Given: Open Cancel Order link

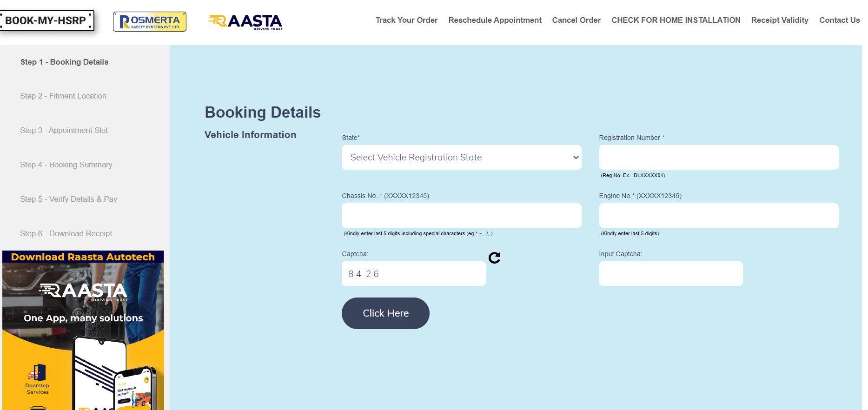Looking at the screenshot, I should (x=576, y=20).
